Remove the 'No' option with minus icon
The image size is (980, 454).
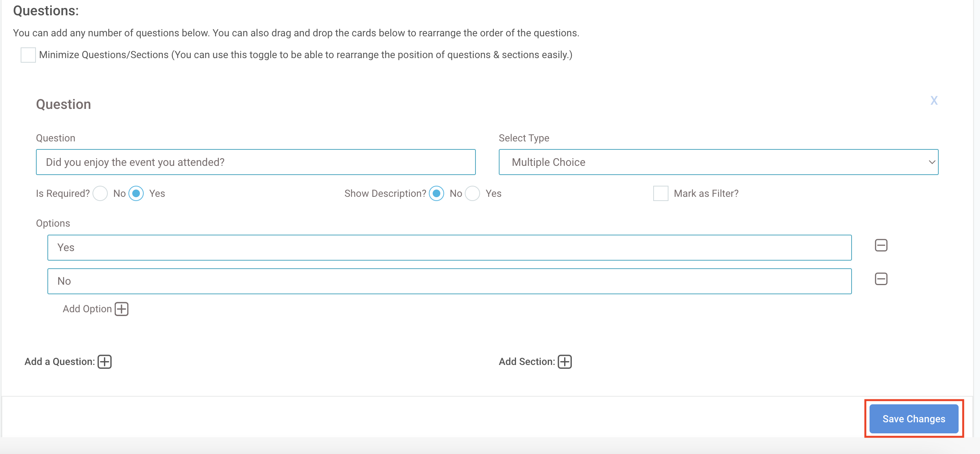[x=881, y=279]
